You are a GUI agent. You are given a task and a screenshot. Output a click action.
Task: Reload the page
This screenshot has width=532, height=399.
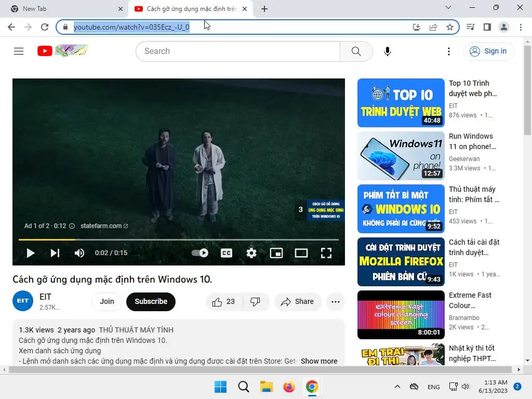[45, 27]
